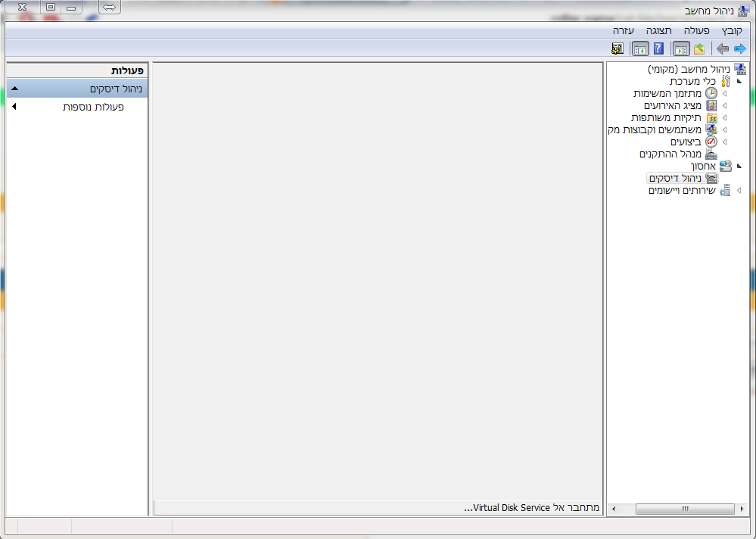The width and height of the screenshot is (756, 539).
Task: Select the Event Viewer icon (מציג האירועים)
Action: (x=711, y=105)
